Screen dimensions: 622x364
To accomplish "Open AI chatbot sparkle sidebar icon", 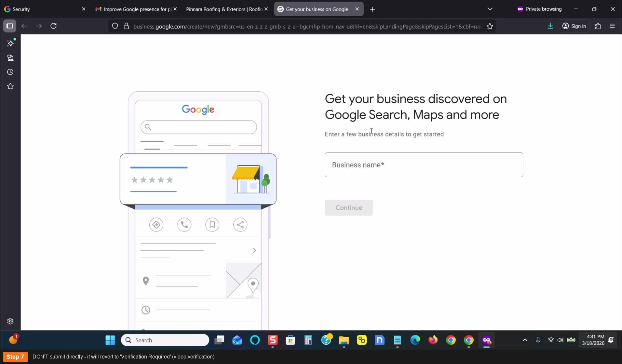I will [10, 43].
